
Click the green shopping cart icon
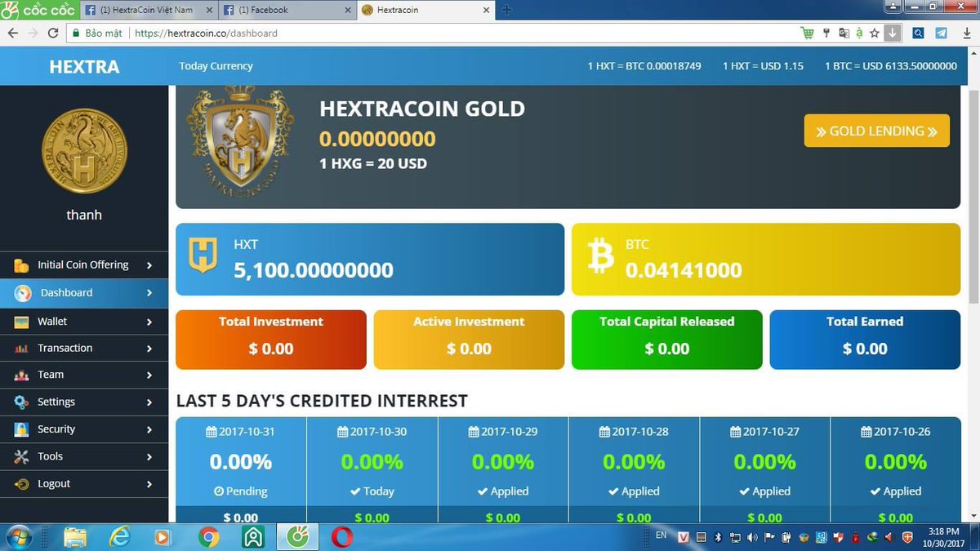coord(808,33)
